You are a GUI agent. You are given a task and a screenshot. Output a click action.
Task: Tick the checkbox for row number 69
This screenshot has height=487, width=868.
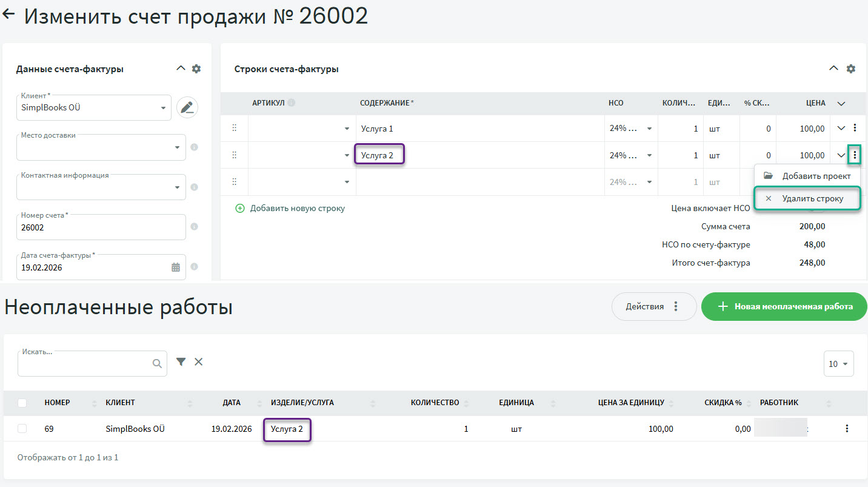[22, 429]
